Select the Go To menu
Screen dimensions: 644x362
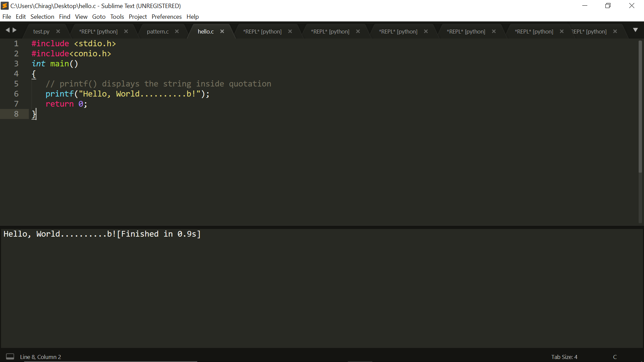pyautogui.click(x=98, y=16)
